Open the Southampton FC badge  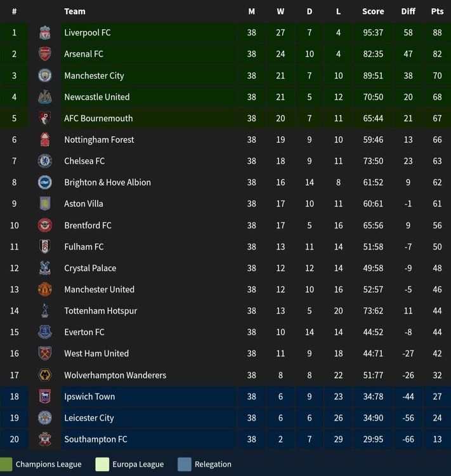tap(44, 439)
